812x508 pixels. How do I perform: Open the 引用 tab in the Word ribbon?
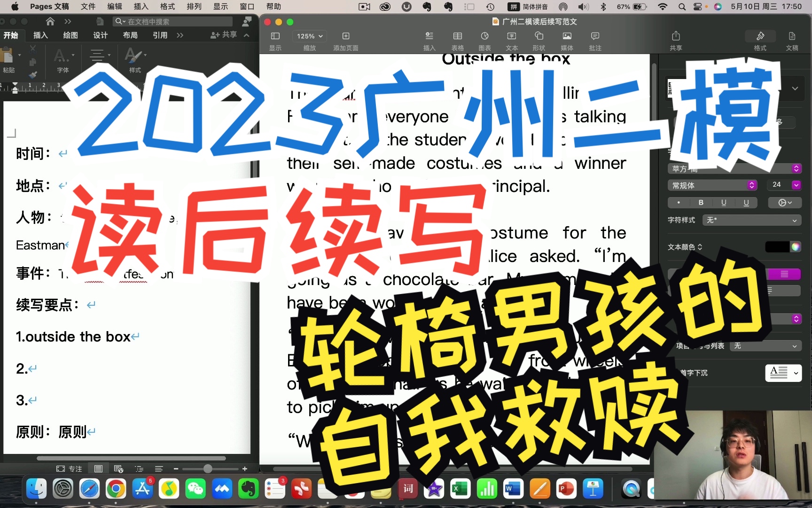tap(160, 35)
